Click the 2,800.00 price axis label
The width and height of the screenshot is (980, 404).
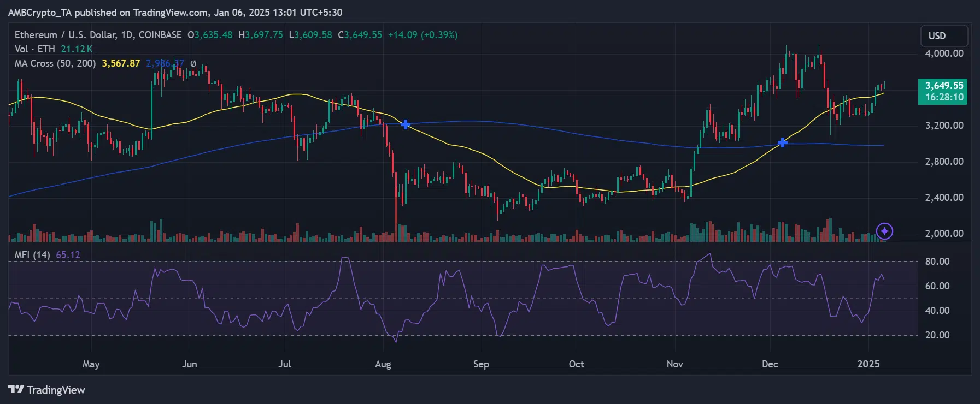tap(944, 162)
